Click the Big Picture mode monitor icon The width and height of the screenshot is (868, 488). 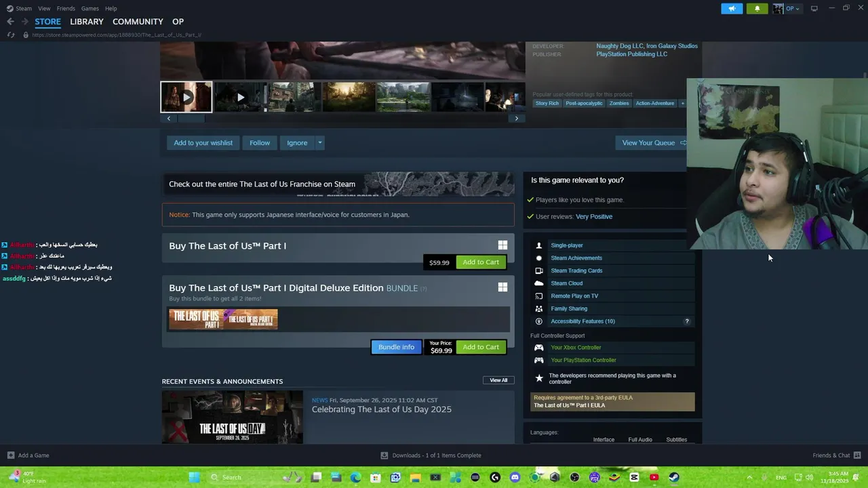coord(814,8)
